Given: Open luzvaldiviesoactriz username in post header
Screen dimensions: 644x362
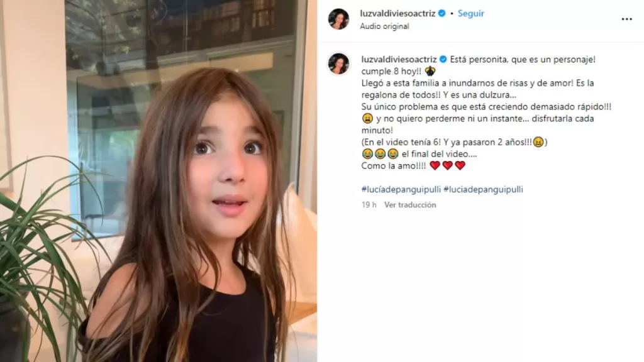Looking at the screenshot, I should pos(397,13).
